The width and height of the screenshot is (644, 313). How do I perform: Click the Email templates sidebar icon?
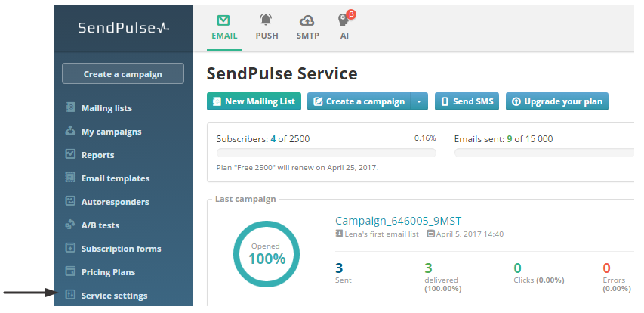pos(70,178)
